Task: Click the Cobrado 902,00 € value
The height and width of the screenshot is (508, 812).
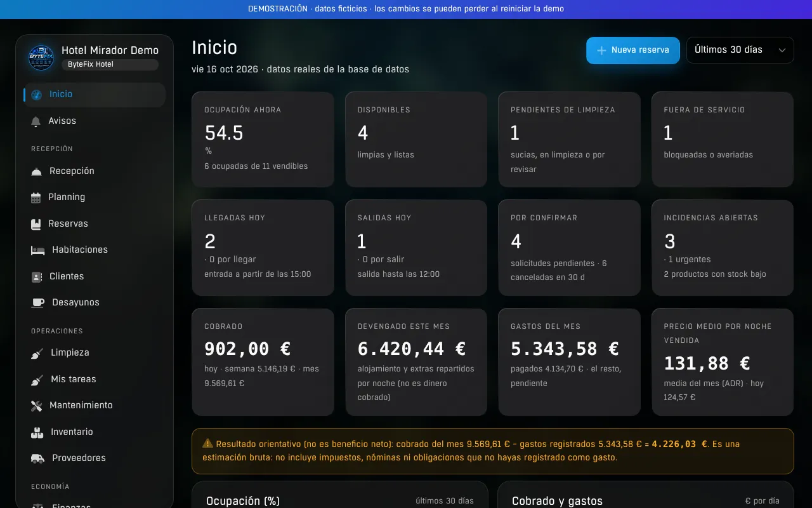Action: (247, 349)
